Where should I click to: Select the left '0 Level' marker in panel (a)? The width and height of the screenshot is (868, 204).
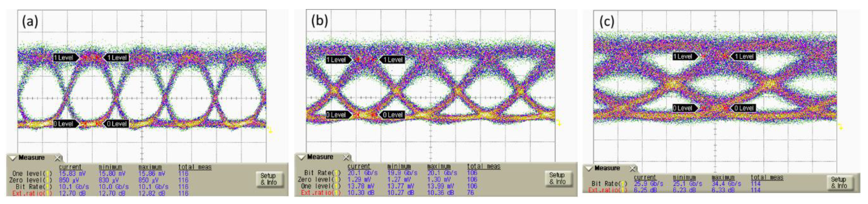click(x=66, y=124)
